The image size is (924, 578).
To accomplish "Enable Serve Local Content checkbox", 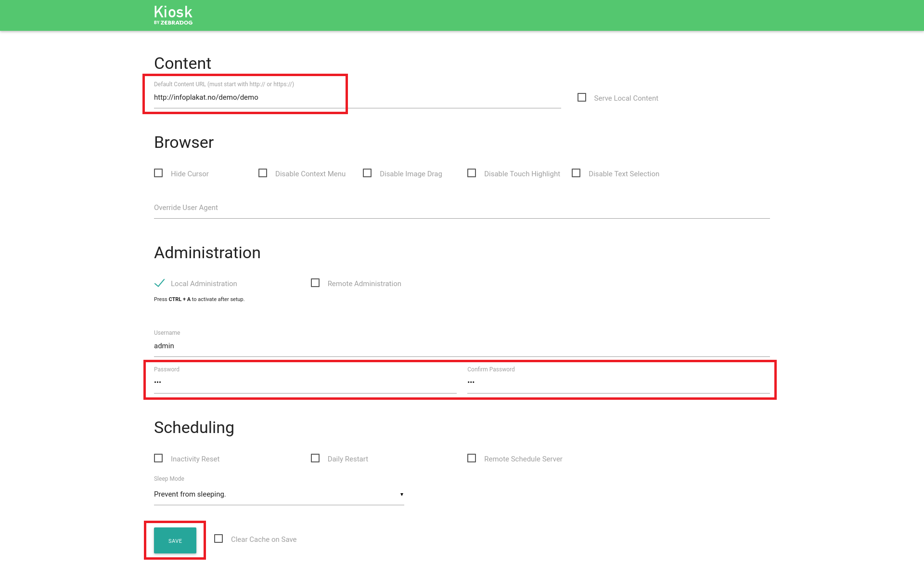I will tap(582, 98).
